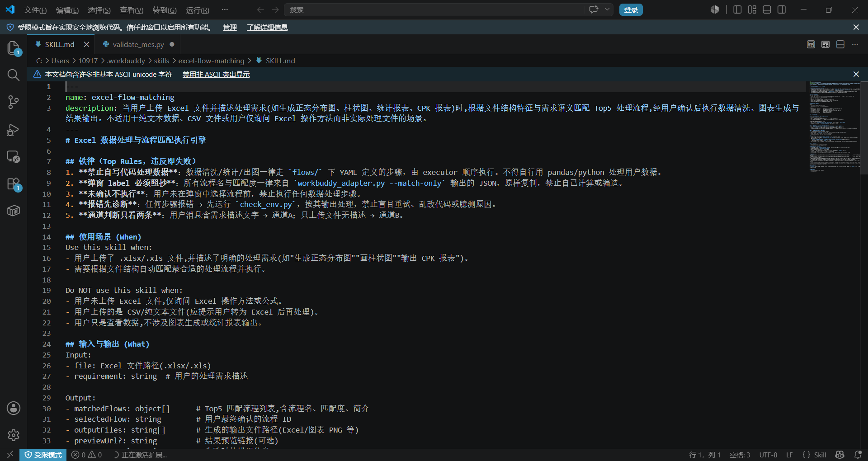Image resolution: width=868 pixels, height=461 pixels.
Task: Click the VS Code logo icon
Action: pos(10,9)
